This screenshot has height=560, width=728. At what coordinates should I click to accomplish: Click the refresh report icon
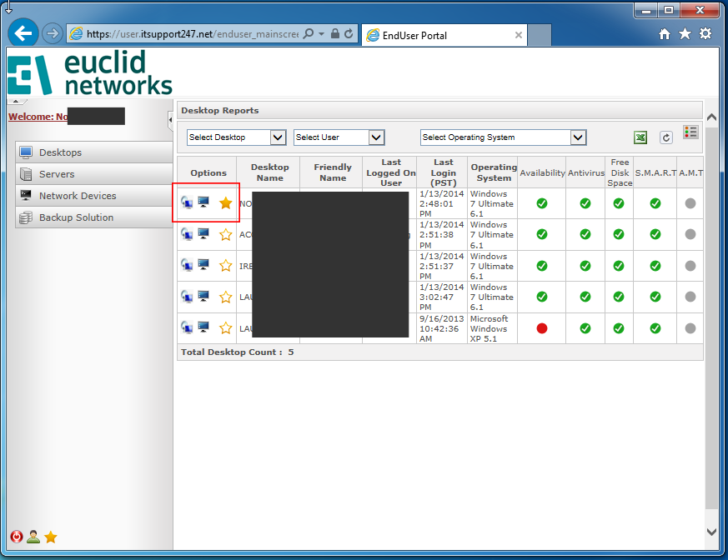[x=666, y=137]
